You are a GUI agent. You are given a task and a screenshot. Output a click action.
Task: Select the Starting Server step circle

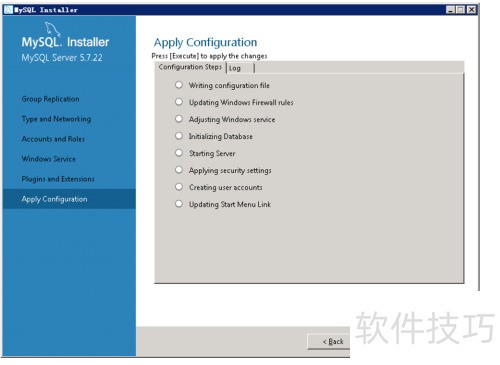179,153
